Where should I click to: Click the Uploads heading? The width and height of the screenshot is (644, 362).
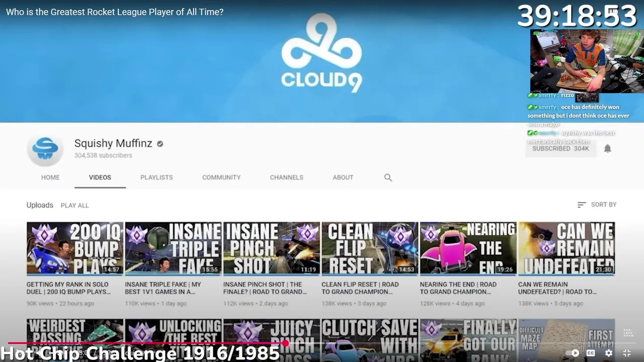point(40,205)
